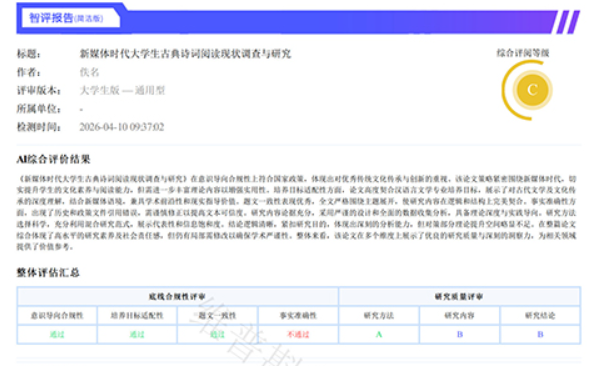Click the 评审版本 field label
The height and width of the screenshot is (366, 598).
[x=39, y=90]
